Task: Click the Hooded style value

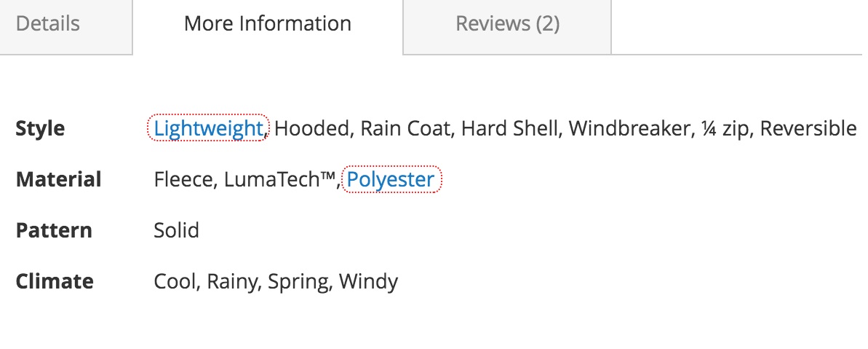Action: click(x=313, y=129)
